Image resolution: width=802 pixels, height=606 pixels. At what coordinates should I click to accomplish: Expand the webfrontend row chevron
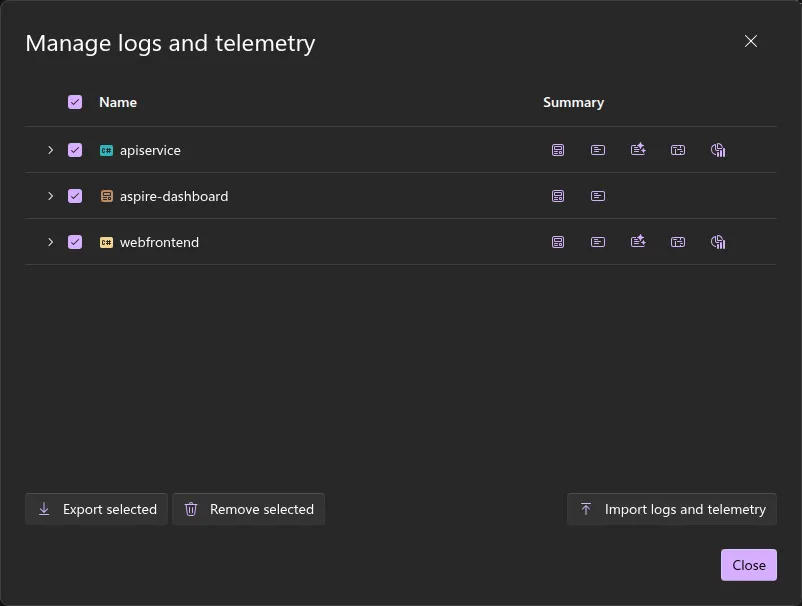[50, 242]
